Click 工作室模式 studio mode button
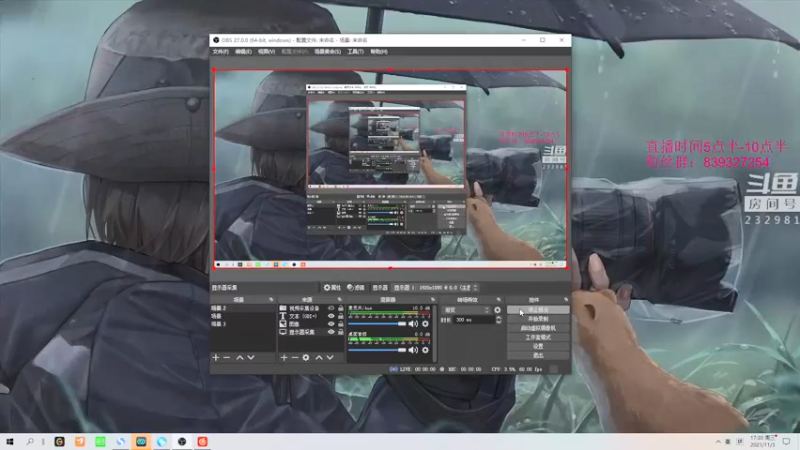The image size is (800, 450). 538,337
